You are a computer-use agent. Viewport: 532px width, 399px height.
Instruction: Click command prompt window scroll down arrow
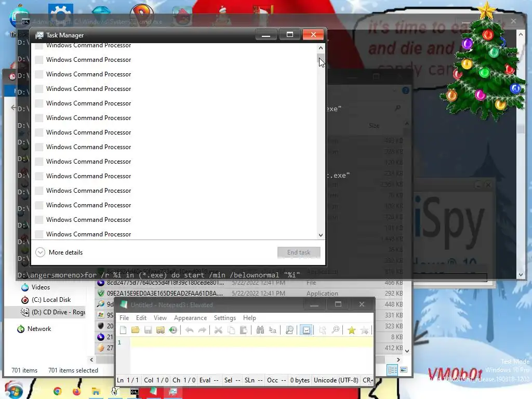pyautogui.click(x=521, y=275)
